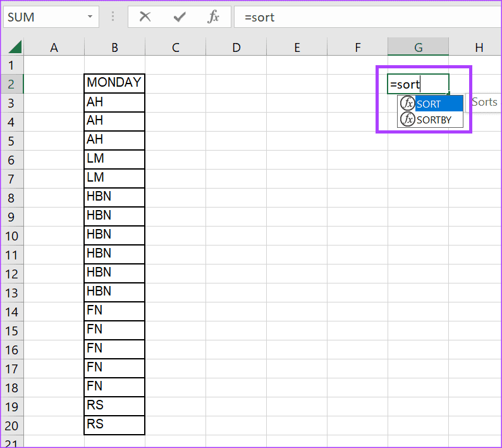Select row 2 header
The height and width of the screenshot is (448, 502).
pyautogui.click(x=11, y=84)
